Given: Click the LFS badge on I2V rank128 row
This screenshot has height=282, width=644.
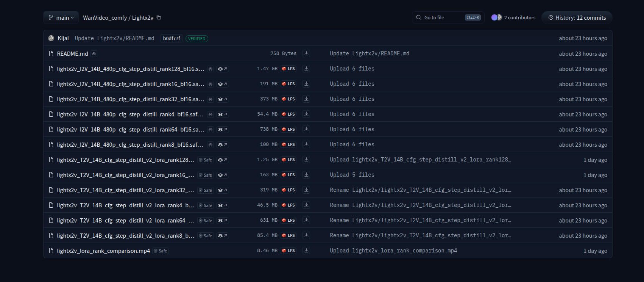Looking at the screenshot, I should 288,69.
